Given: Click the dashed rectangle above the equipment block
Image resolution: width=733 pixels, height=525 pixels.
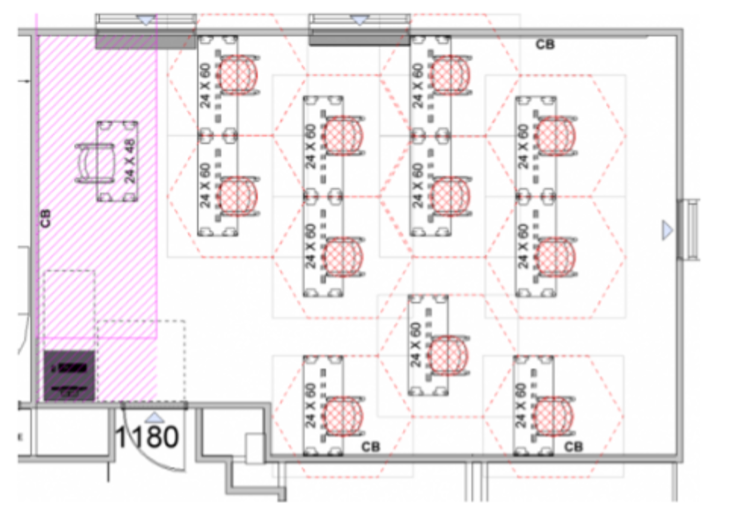Looking at the screenshot, I should coord(69,308).
